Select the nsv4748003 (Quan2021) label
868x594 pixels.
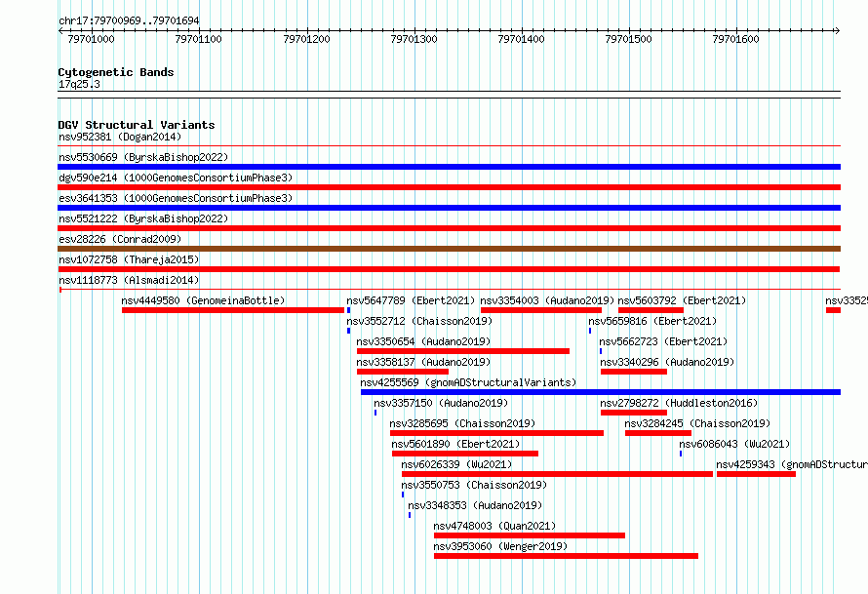pos(494,526)
